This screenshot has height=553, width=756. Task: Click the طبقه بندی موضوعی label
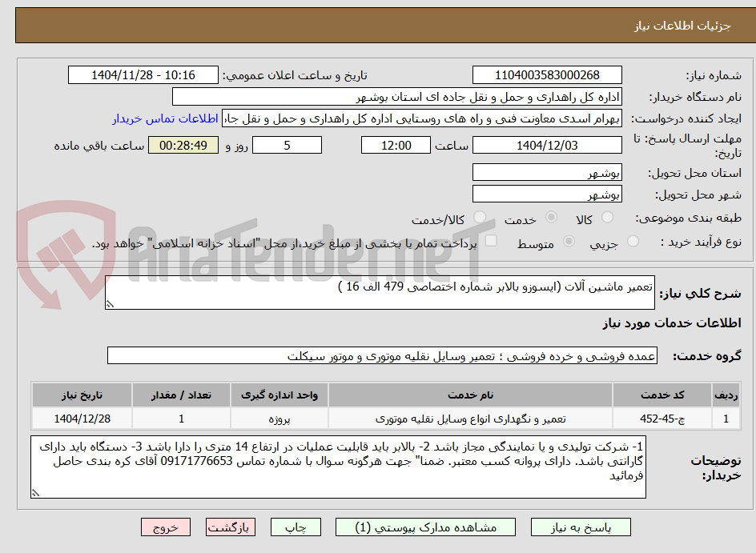point(689,218)
